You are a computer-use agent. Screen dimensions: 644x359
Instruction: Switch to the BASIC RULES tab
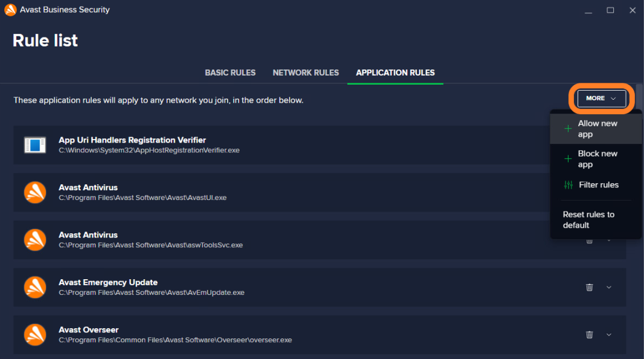pos(230,73)
